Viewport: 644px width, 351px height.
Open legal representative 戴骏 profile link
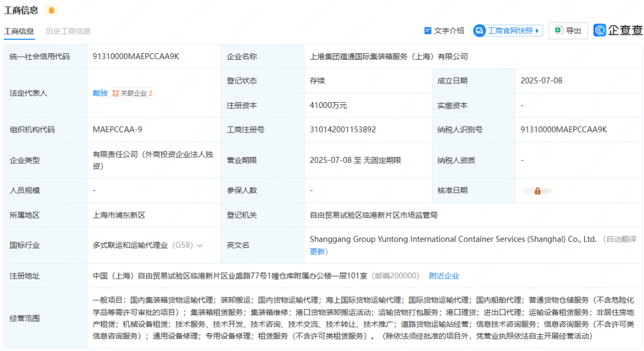100,93
